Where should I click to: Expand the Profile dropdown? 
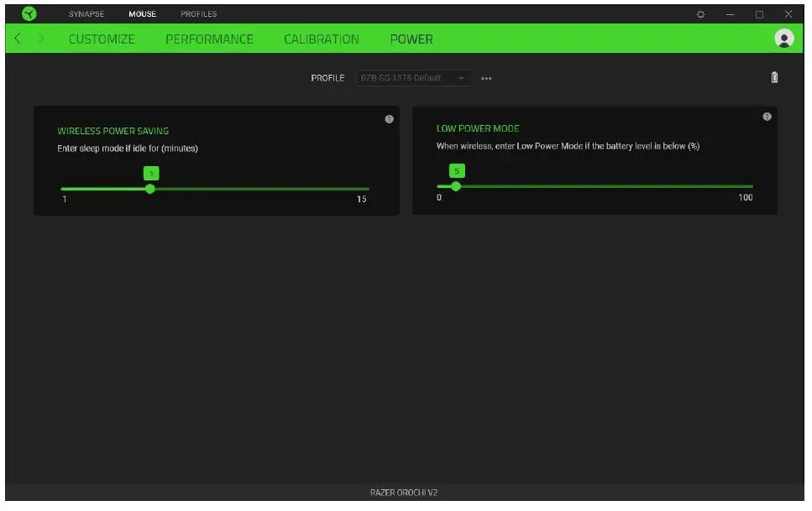(x=413, y=78)
